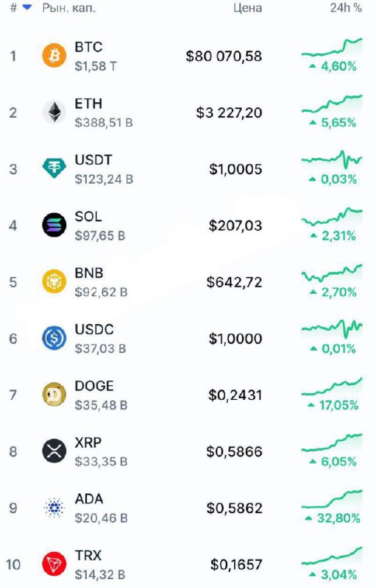
Task: Tap the Ethereum diamond logo
Action: click(54, 112)
